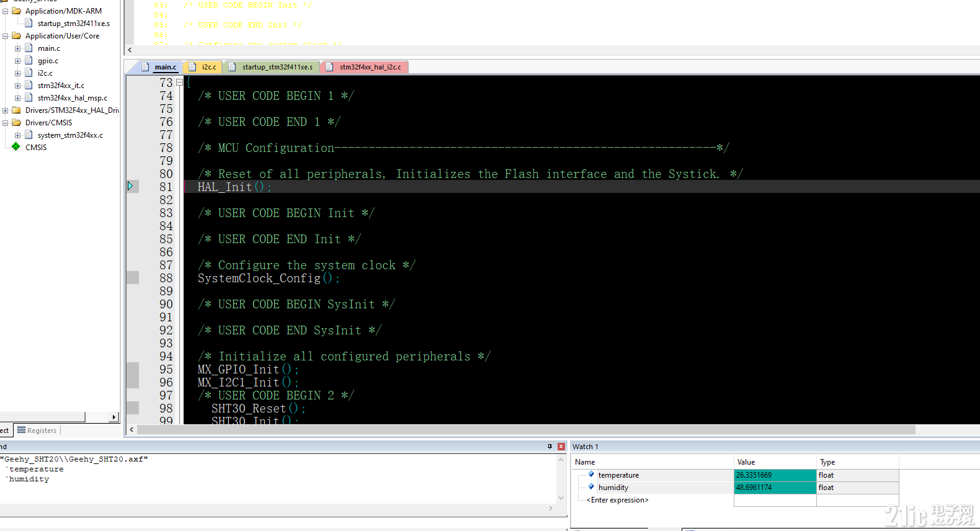Select the humidity value 48.6961174
This screenshot has height=531, width=980.
[x=775, y=488]
